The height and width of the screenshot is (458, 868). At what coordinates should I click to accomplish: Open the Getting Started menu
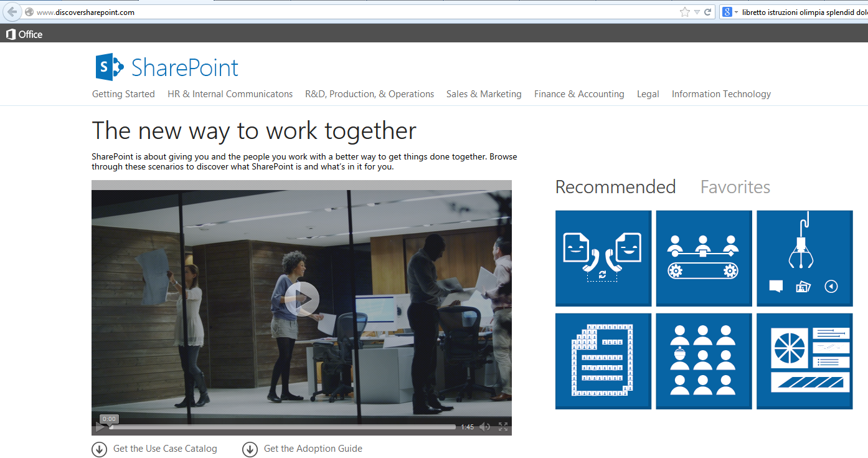[123, 94]
